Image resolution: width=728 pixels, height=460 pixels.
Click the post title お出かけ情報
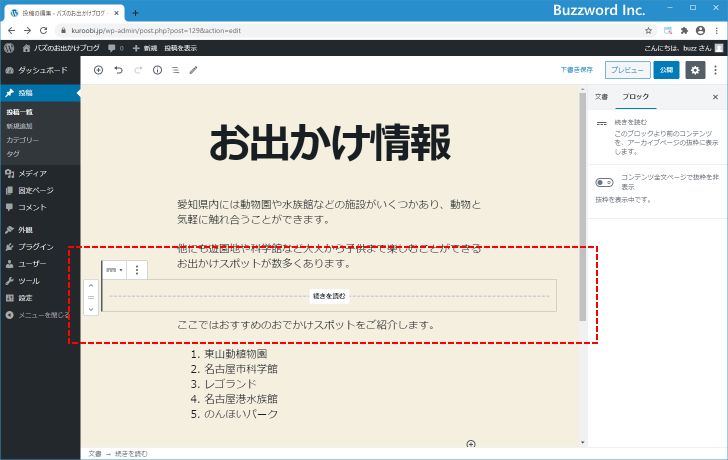coord(330,142)
